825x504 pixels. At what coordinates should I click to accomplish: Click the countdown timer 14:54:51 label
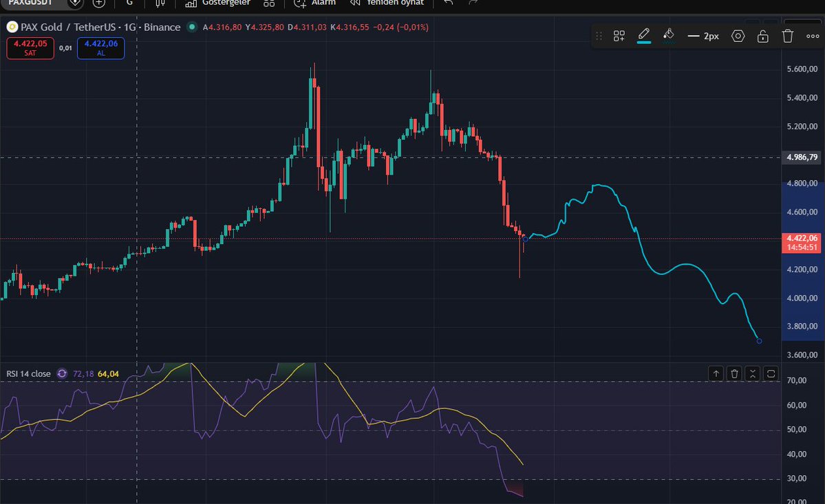coord(802,248)
